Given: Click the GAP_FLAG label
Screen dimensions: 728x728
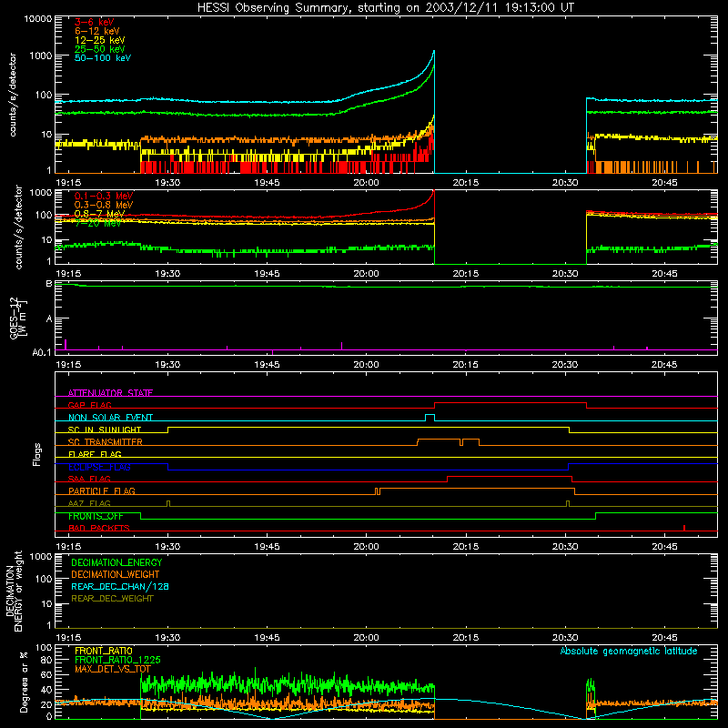Looking at the screenshot, I should [89, 405].
